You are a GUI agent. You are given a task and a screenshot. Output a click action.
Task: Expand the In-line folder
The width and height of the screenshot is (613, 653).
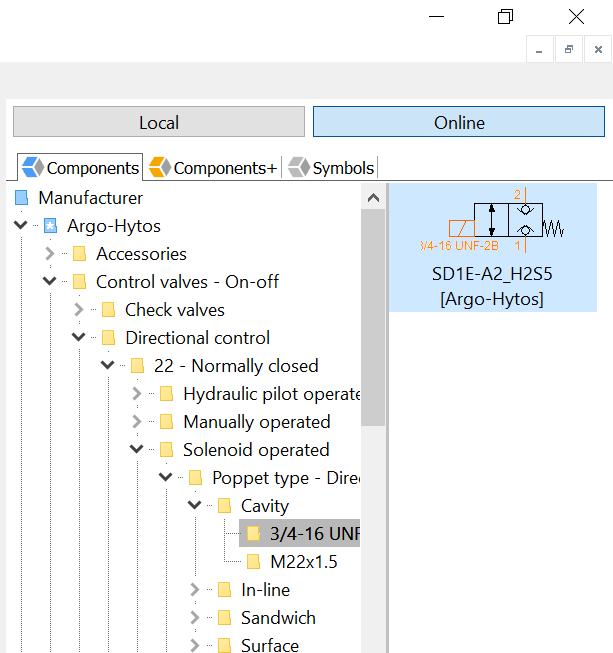coord(194,589)
